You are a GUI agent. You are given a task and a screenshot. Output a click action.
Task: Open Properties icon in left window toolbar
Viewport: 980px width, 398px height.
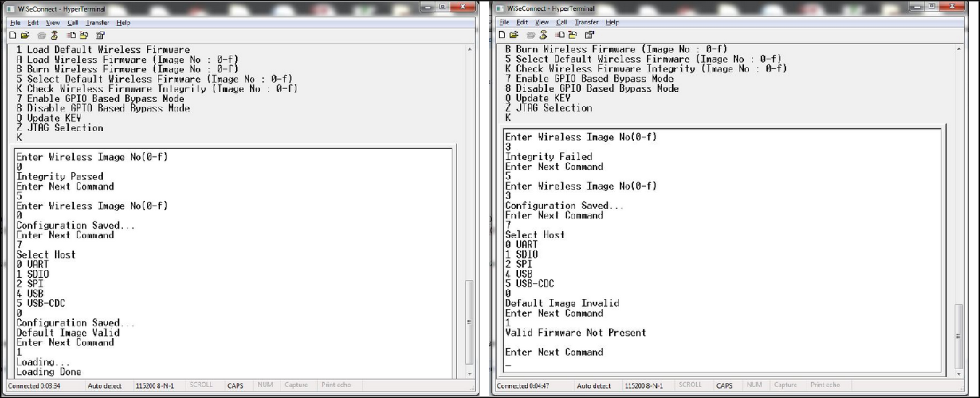coord(100,35)
